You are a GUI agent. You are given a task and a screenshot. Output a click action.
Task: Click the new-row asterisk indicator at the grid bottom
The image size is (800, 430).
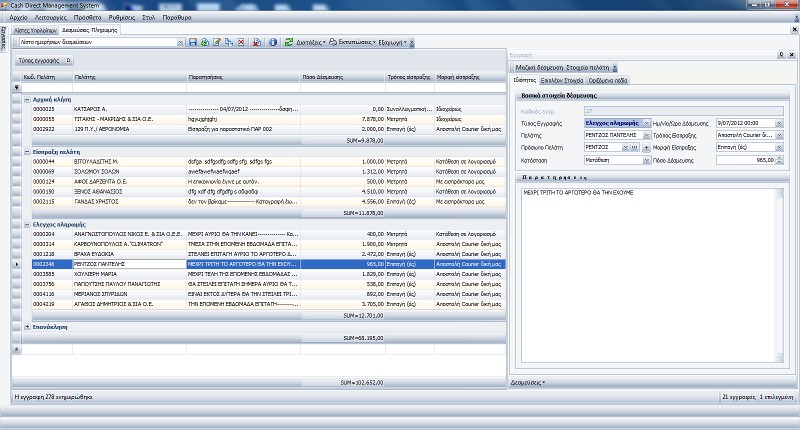point(17,349)
